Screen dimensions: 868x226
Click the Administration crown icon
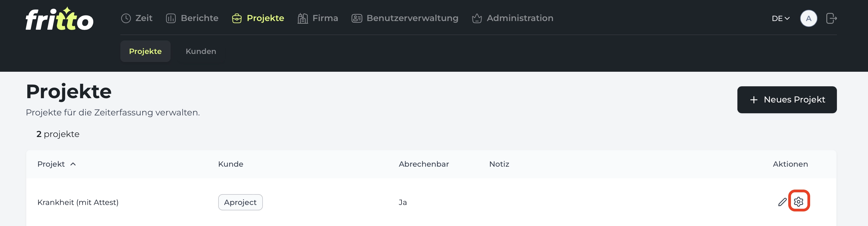(477, 18)
